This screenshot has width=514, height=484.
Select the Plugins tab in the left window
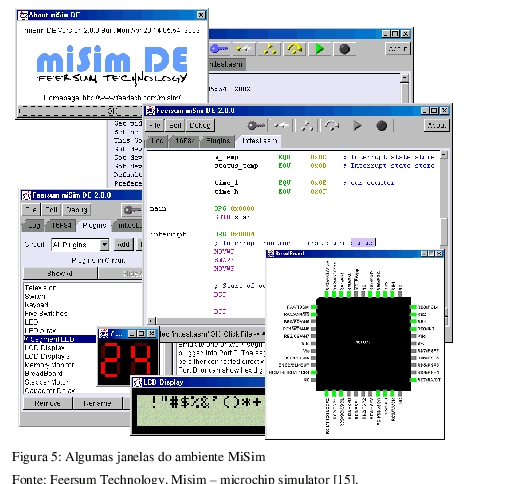(x=94, y=226)
